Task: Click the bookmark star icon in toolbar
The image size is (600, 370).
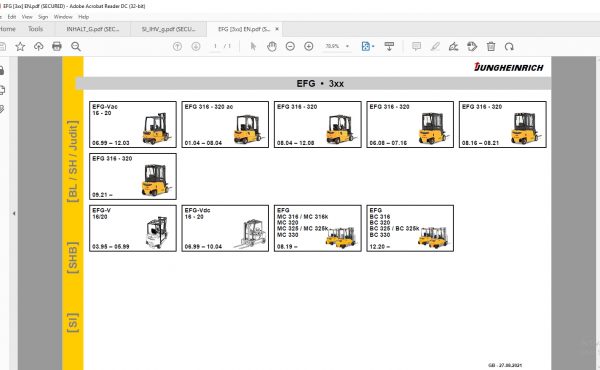Action: click(20, 47)
